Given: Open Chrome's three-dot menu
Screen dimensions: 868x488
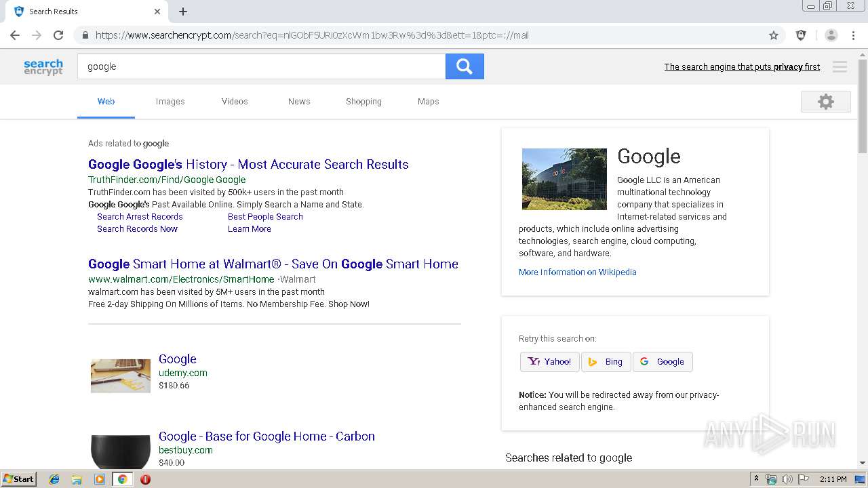Looking at the screenshot, I should [x=853, y=35].
